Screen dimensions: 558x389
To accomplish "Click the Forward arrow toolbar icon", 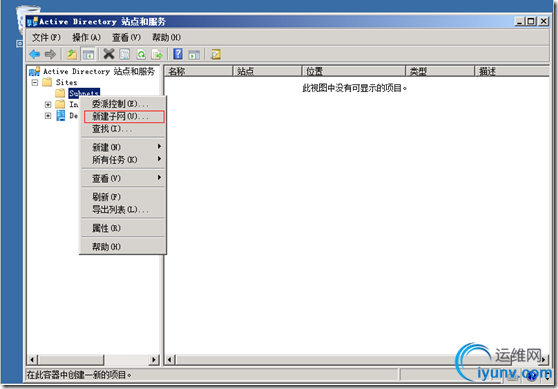I will pos(50,54).
